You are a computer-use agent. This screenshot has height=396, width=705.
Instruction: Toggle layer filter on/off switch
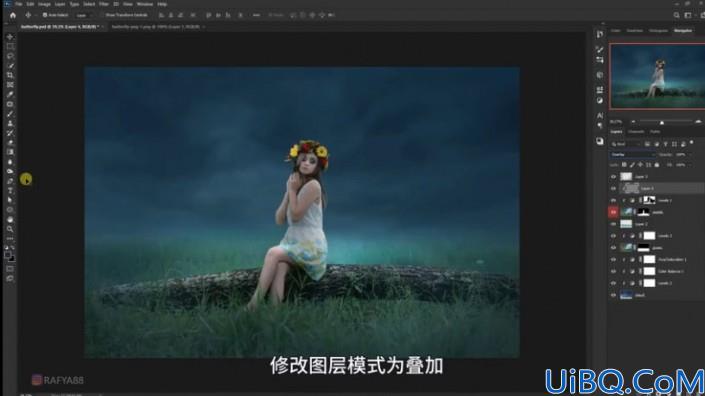click(692, 143)
